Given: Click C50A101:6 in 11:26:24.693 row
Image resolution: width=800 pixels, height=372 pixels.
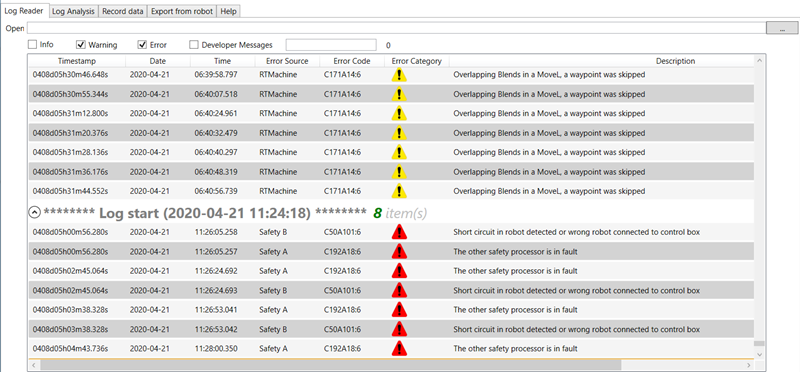Looking at the screenshot, I should click(342, 290).
